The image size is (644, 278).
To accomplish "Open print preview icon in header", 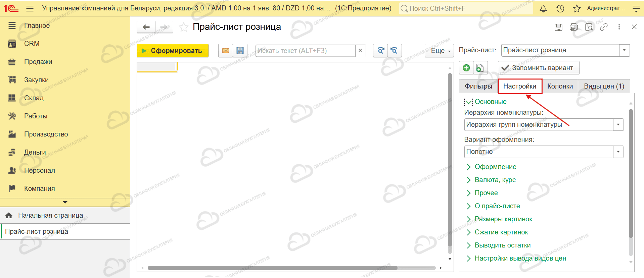I will point(589,27).
